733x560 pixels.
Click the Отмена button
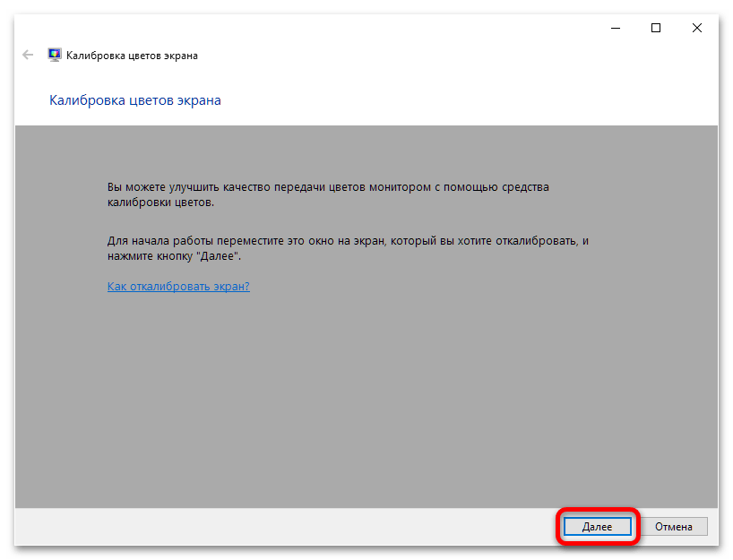pyautogui.click(x=673, y=526)
